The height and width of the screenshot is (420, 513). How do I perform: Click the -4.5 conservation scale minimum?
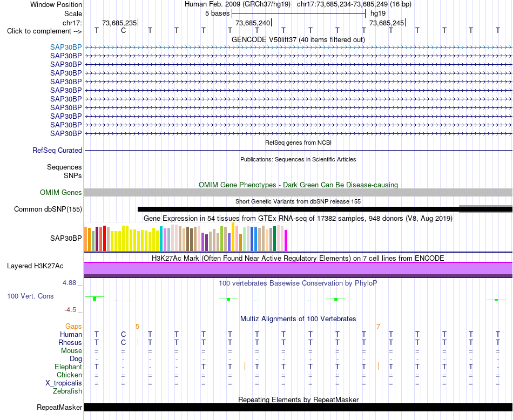pos(70,310)
